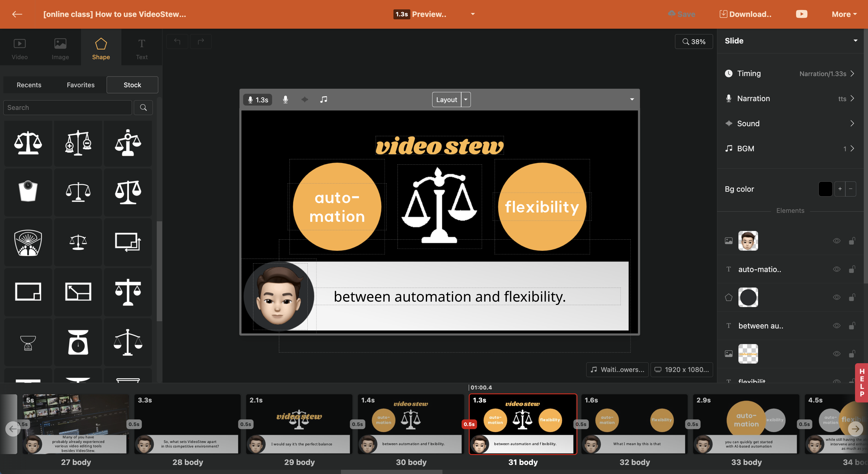The height and width of the screenshot is (474, 868).
Task: Open the BGM dropdown options
Action: click(853, 148)
